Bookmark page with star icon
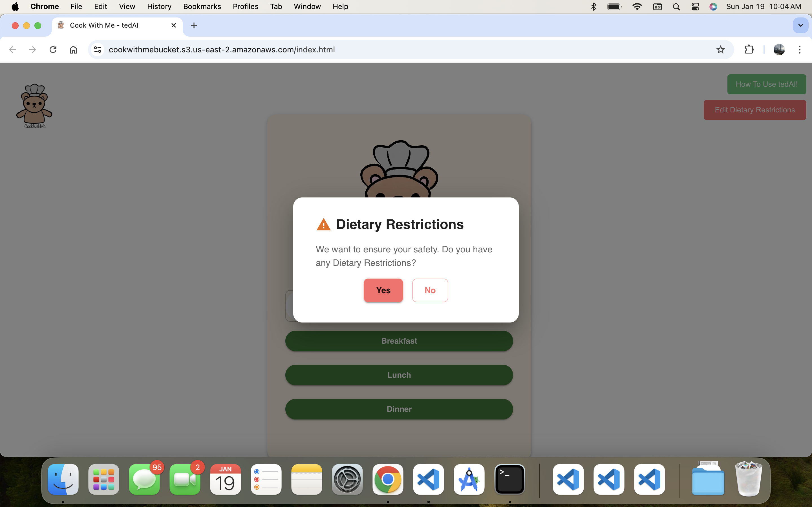 point(720,50)
